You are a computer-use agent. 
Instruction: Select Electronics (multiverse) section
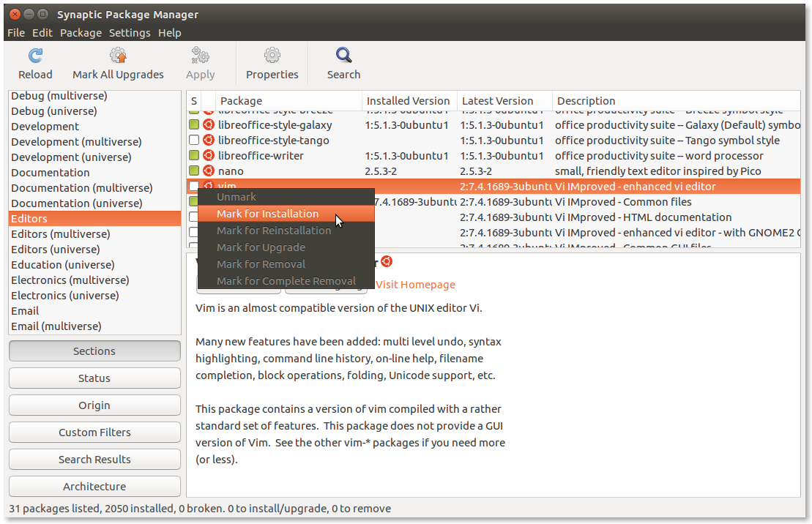tap(94, 280)
